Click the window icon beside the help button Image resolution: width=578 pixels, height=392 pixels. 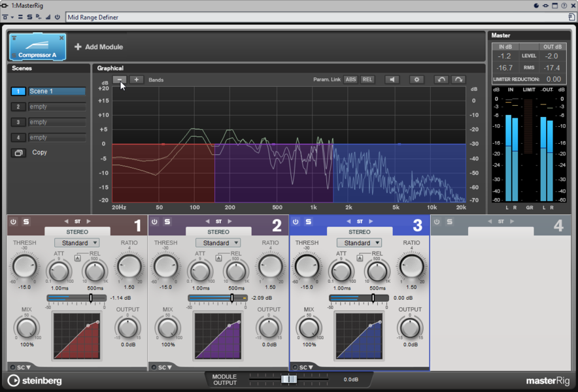click(554, 5)
